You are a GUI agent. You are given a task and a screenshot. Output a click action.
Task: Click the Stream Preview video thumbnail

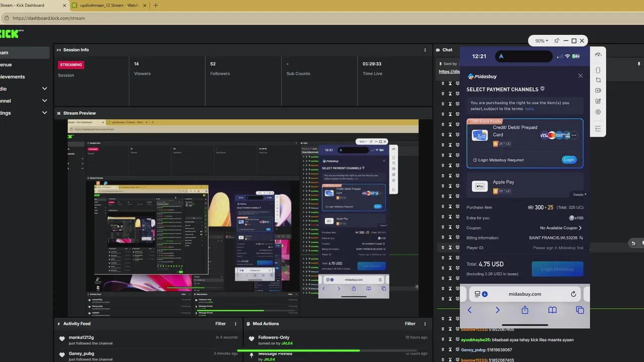pyautogui.click(x=244, y=218)
